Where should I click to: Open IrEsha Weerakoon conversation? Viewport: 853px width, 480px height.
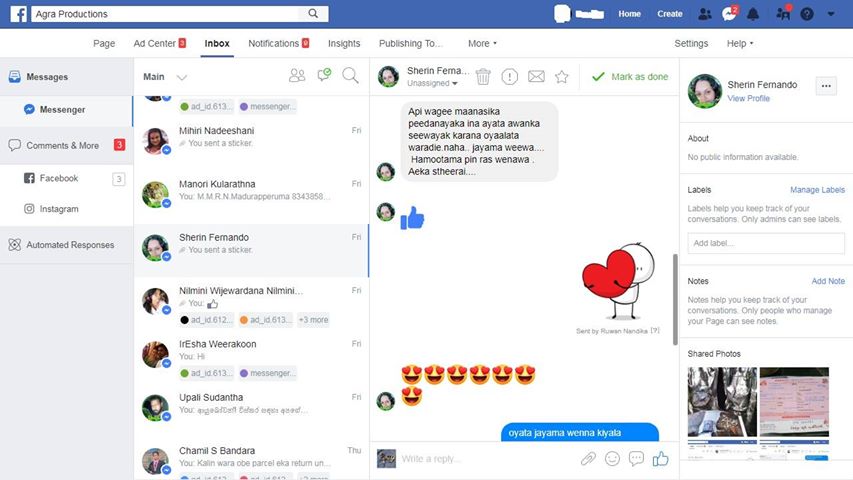click(251, 357)
